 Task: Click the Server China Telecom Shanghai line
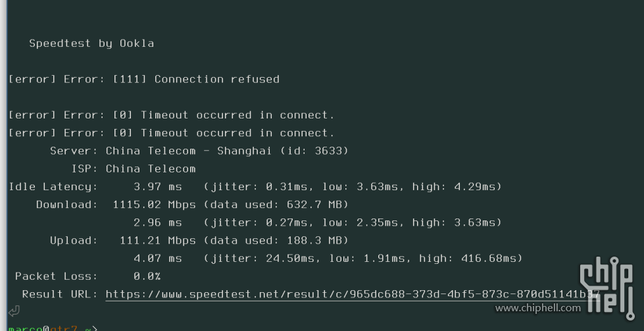pyautogui.click(x=199, y=151)
